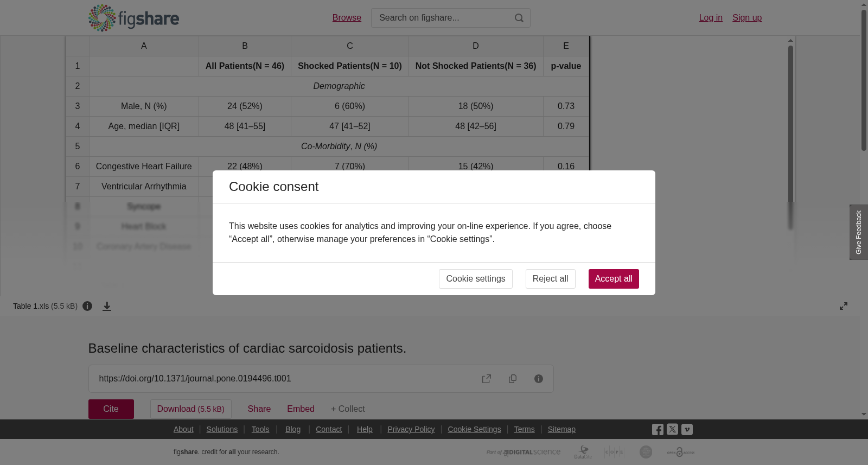Click the search magnifier icon

point(519,18)
